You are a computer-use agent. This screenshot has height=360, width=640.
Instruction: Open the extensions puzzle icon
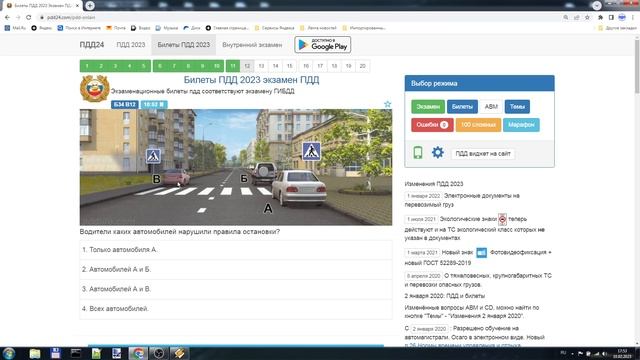point(600,18)
